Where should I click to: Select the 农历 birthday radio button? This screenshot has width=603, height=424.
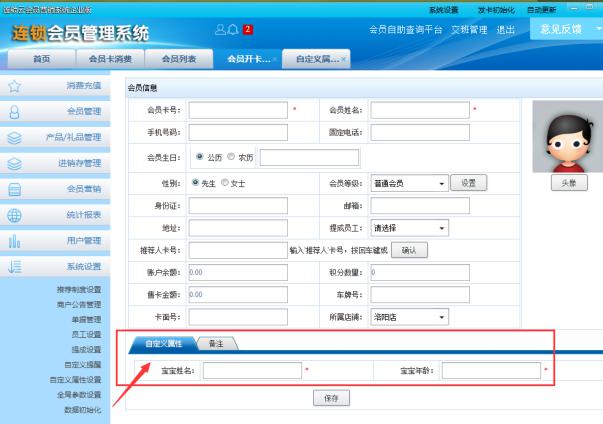pyautogui.click(x=232, y=156)
